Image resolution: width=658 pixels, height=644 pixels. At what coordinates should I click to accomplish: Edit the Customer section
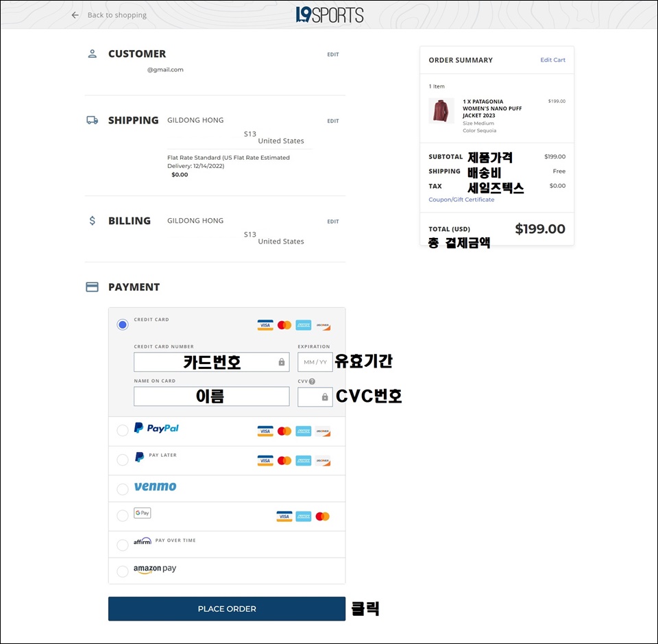pyautogui.click(x=333, y=55)
